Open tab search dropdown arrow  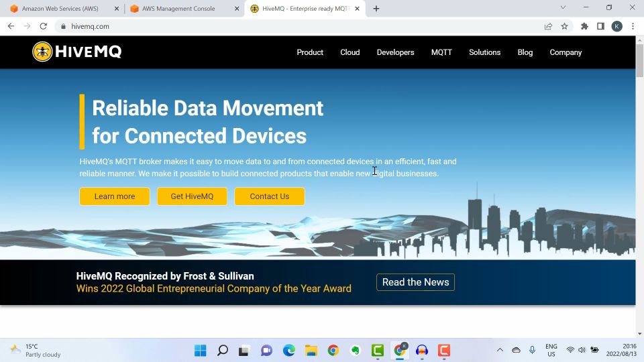coord(563,7)
